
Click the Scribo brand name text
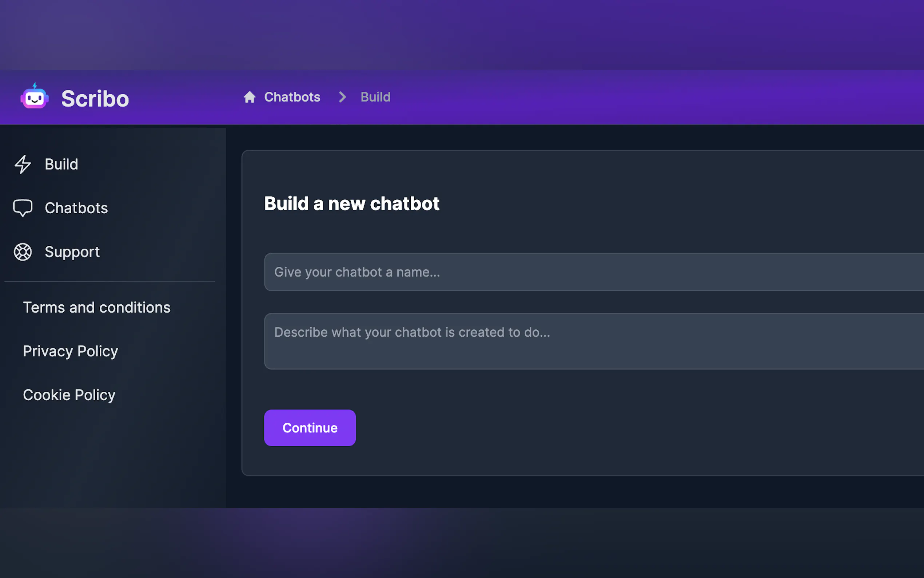tap(95, 99)
